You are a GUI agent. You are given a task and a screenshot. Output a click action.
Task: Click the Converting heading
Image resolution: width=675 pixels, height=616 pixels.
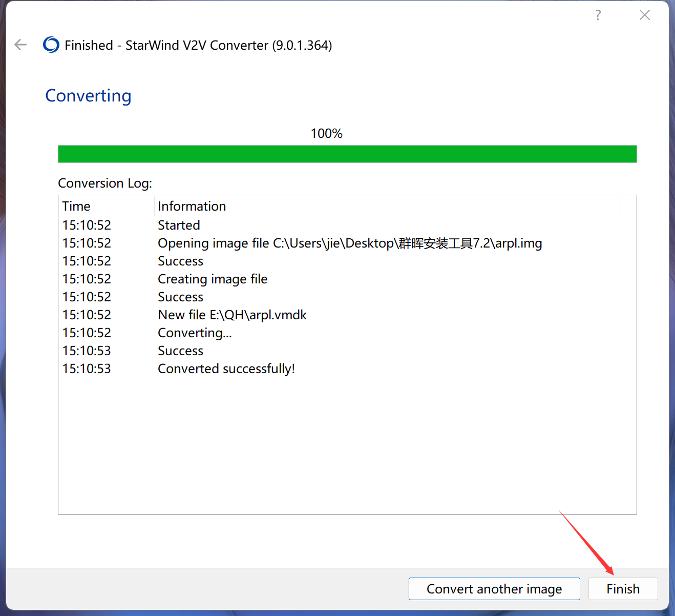(88, 96)
